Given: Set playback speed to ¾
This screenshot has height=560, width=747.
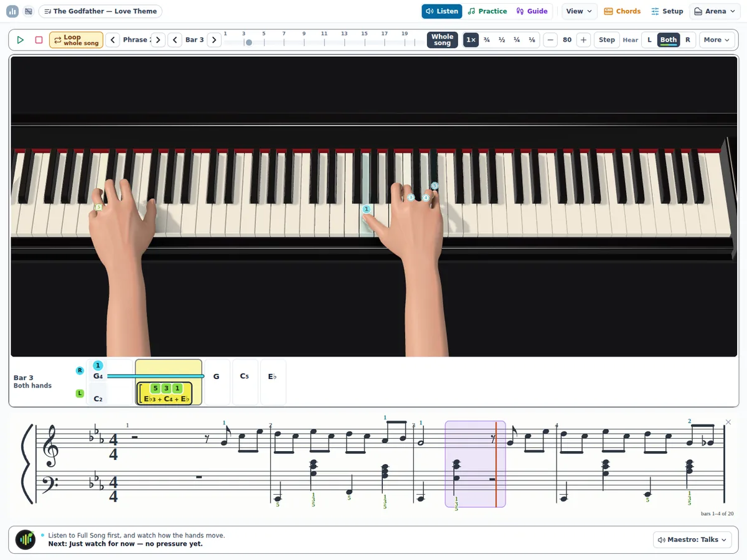Looking at the screenshot, I should pos(487,40).
